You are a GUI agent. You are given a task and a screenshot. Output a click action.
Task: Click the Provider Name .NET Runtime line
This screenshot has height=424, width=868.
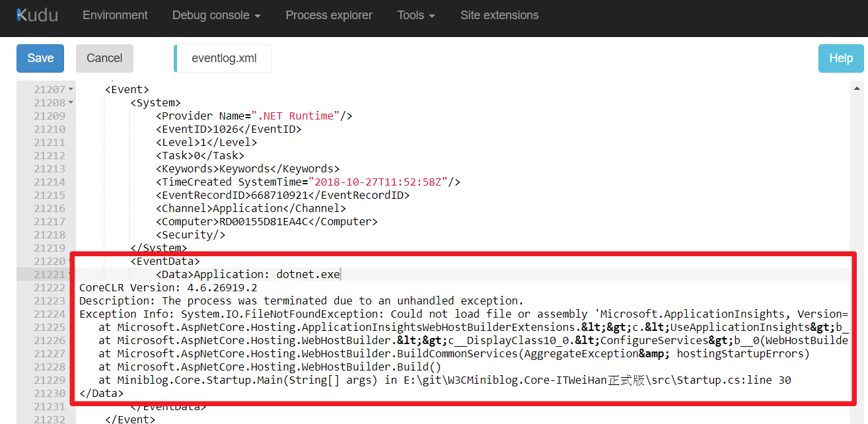click(254, 116)
